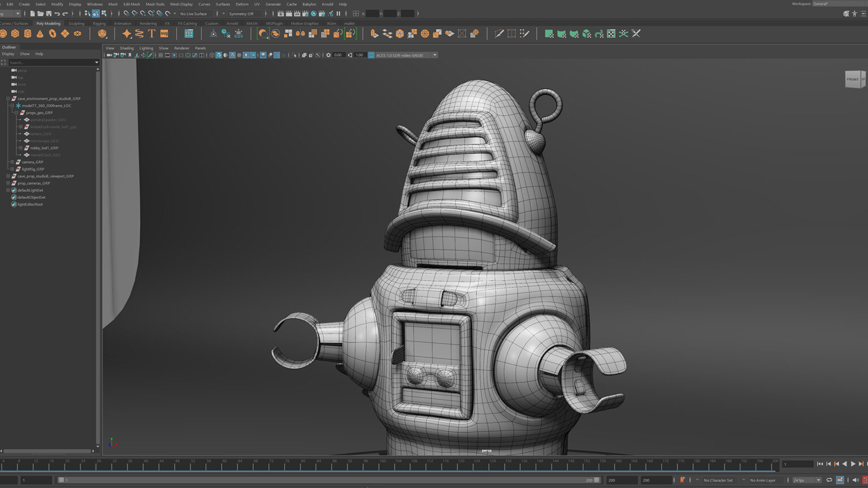Click the polygon Type tool icon

tap(151, 34)
